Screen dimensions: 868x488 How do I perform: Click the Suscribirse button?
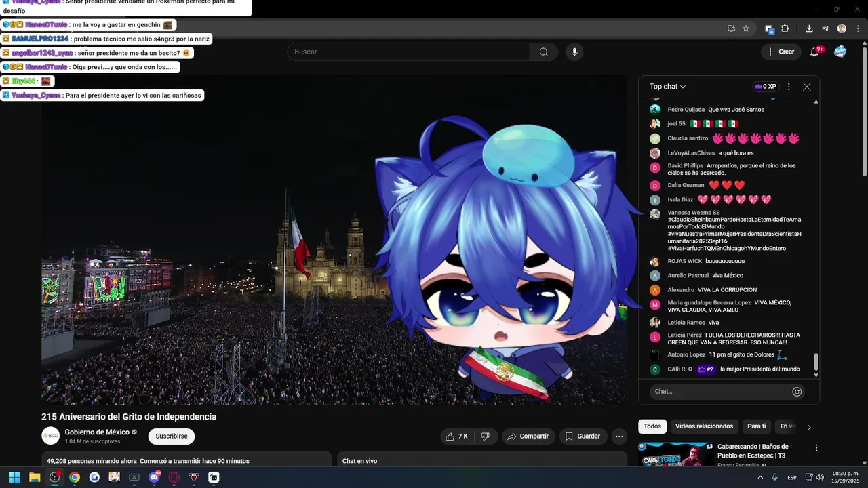172,436
